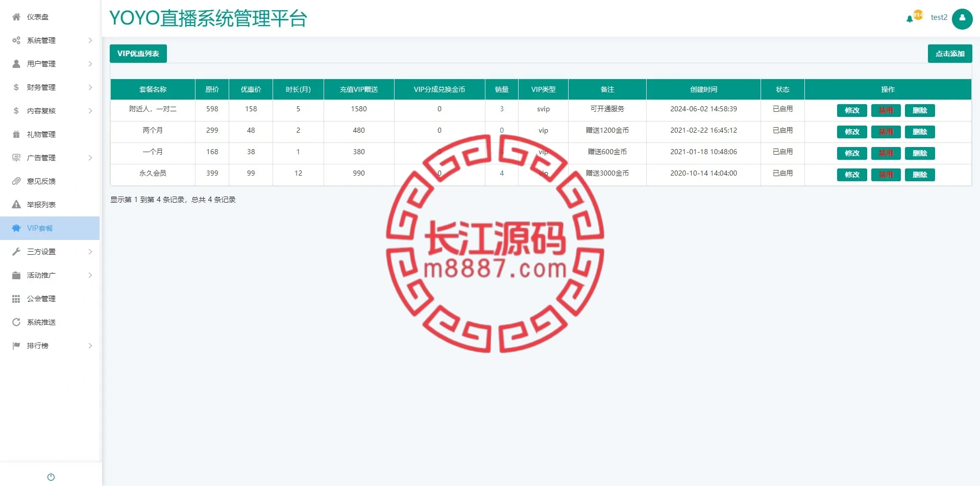
Task: Click the remark 赠送3000金币
Action: [607, 173]
